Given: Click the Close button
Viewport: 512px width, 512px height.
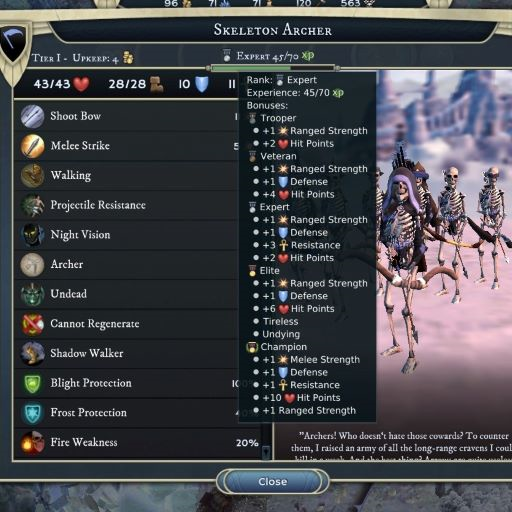Looking at the screenshot, I should [x=272, y=481].
